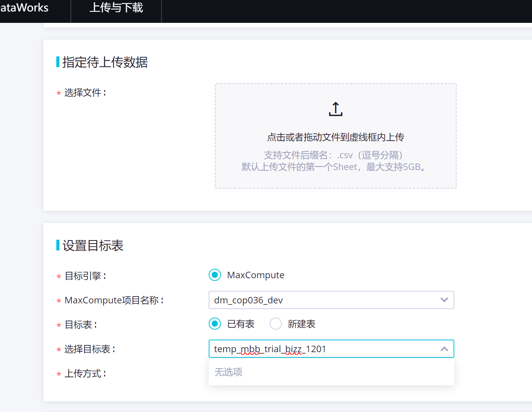Click the 设置目标表 section heading
532x412 pixels.
pos(93,245)
